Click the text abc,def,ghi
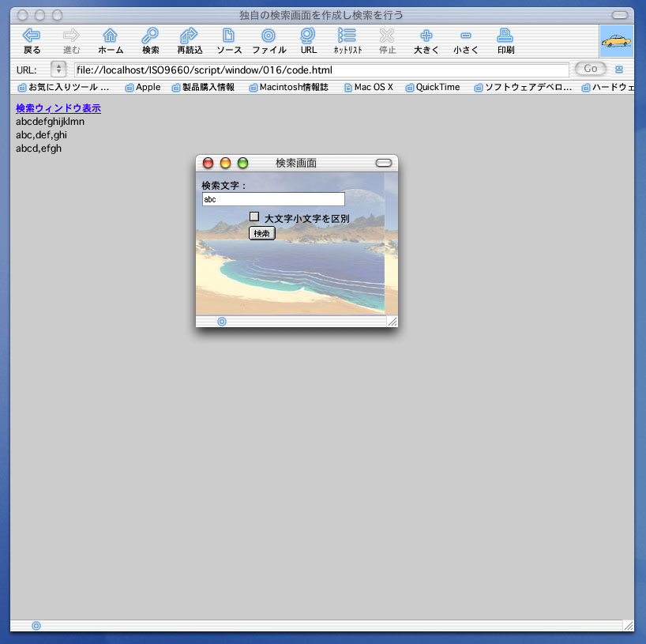 point(41,135)
